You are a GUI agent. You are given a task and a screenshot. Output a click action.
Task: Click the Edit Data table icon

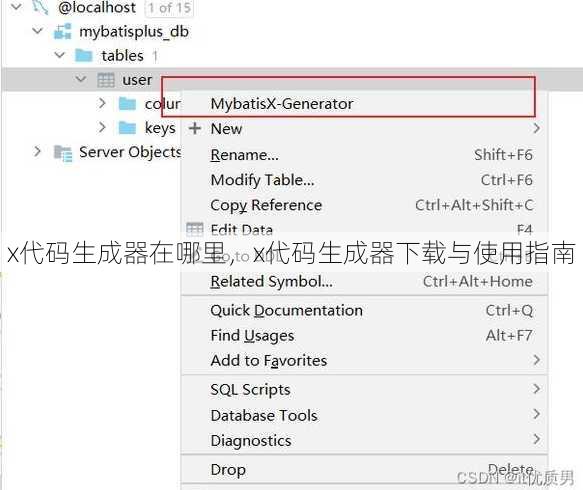[194, 229]
